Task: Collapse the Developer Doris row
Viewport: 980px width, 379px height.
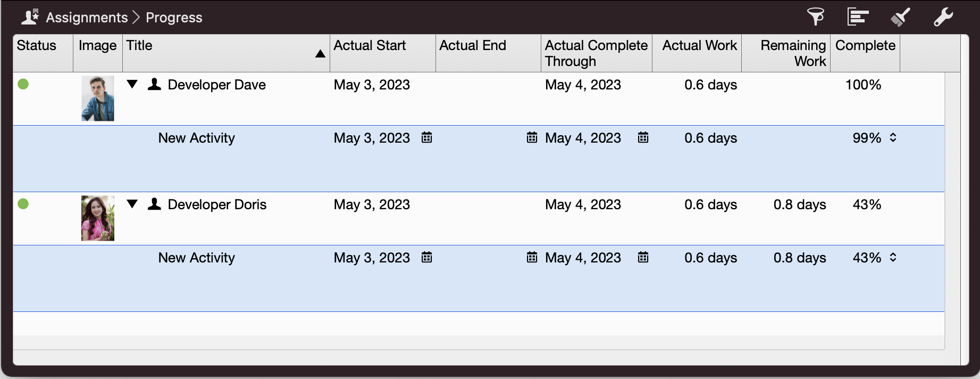Action: pyautogui.click(x=132, y=204)
